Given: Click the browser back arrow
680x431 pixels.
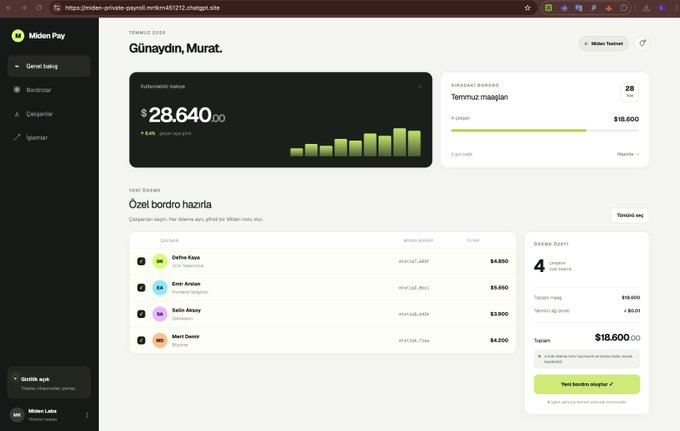Looking at the screenshot, I should click(x=9, y=8).
